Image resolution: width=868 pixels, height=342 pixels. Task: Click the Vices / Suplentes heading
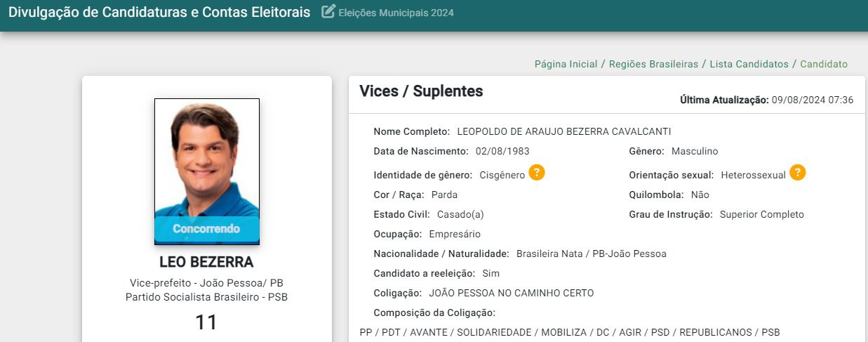[x=421, y=91]
